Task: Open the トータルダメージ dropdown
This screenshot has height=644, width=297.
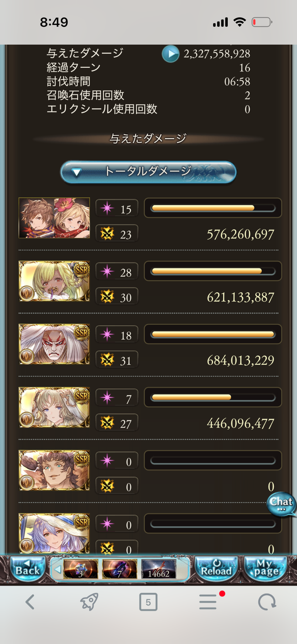Action: (148, 172)
